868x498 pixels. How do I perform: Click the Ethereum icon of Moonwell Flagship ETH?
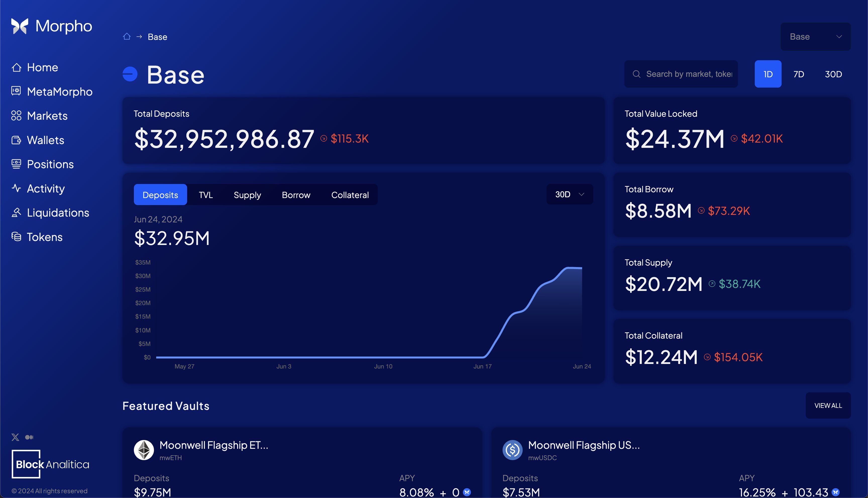coord(144,450)
